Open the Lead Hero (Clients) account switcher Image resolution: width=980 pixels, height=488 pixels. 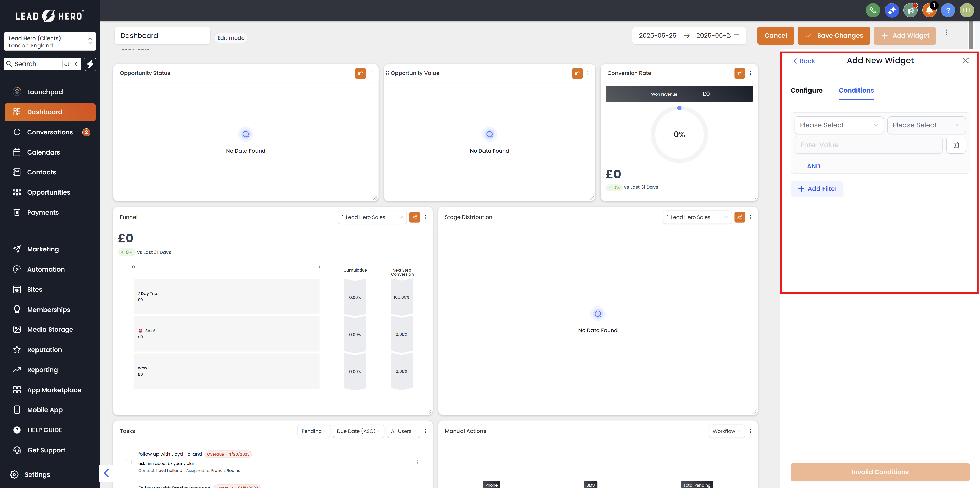tap(50, 41)
